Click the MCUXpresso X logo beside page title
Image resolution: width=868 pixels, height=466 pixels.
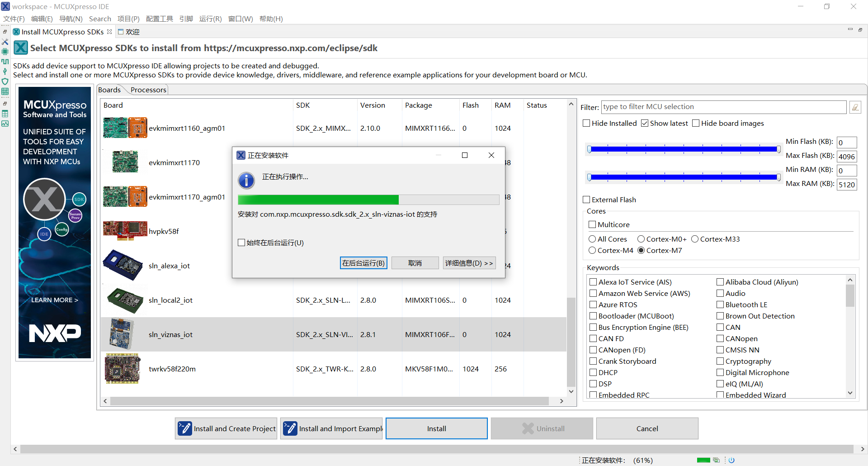pos(21,48)
